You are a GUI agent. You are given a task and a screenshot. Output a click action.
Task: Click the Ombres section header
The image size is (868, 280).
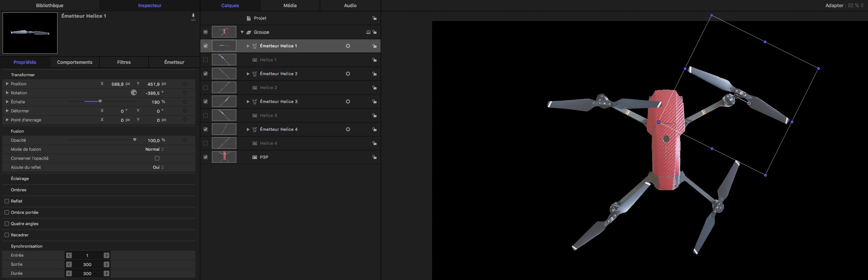(18, 190)
